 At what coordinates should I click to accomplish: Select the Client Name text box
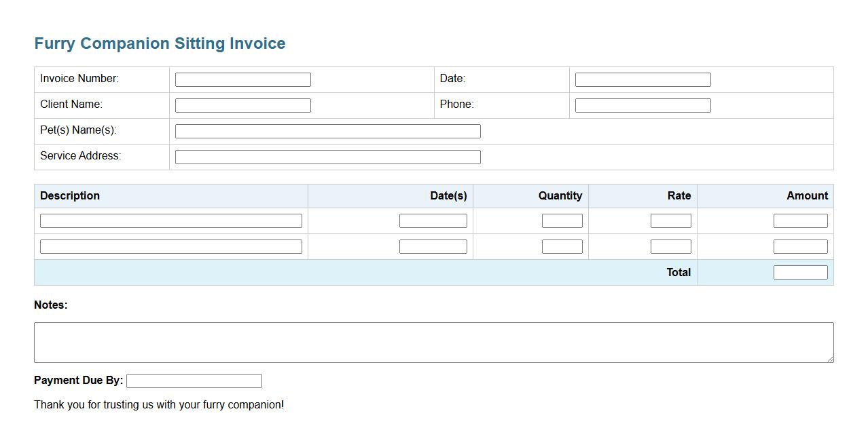[x=242, y=106]
